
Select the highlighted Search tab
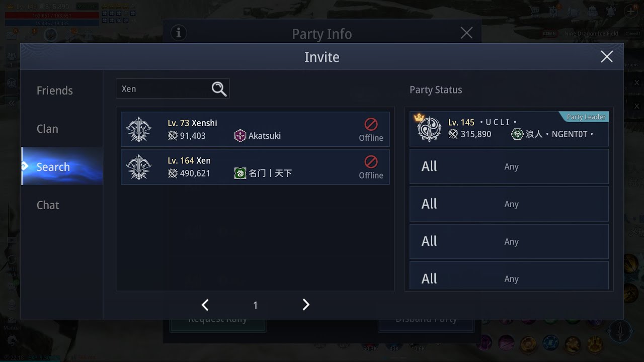point(53,167)
